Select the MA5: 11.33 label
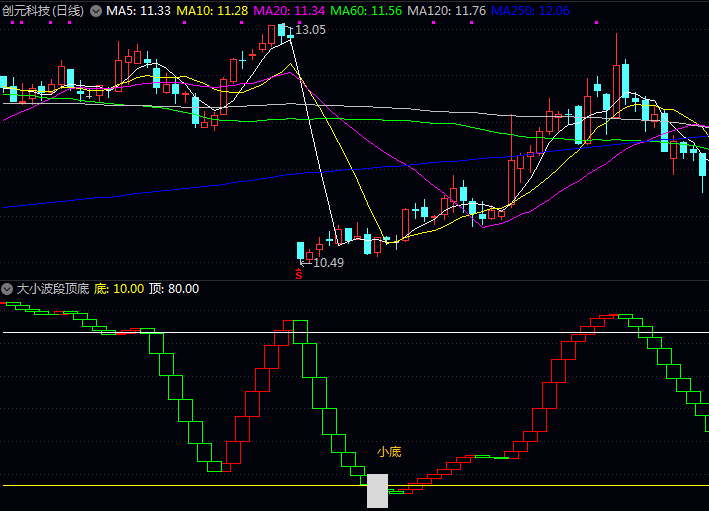The image size is (709, 511). coord(138,11)
